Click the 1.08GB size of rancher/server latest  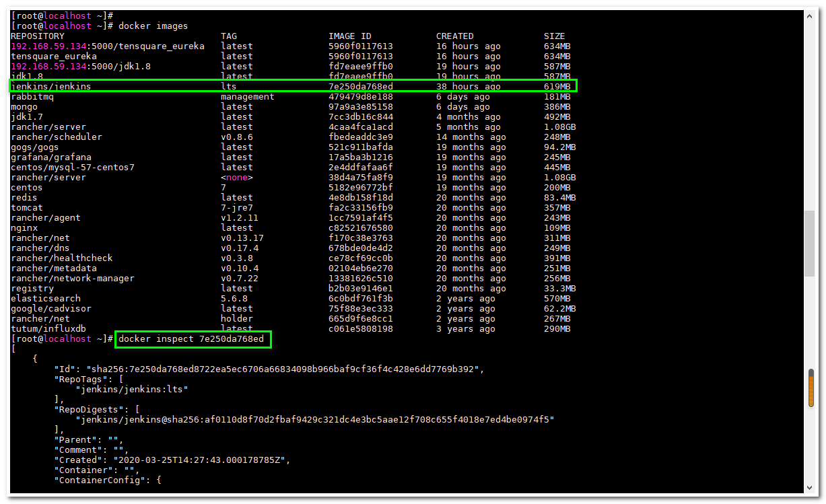[560, 127]
